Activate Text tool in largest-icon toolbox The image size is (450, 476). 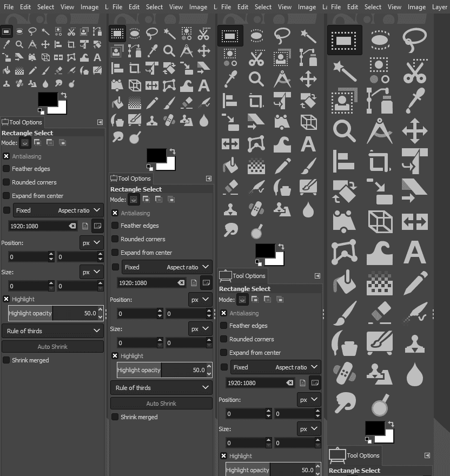point(414,252)
